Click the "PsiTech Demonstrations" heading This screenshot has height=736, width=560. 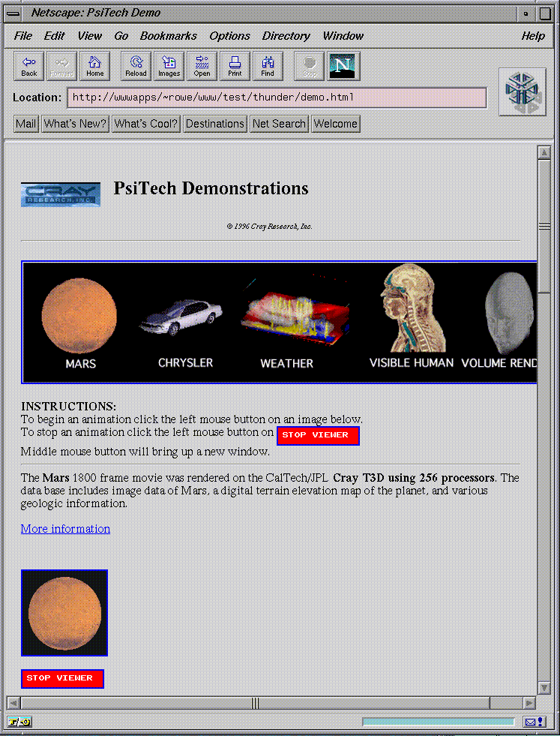(211, 189)
